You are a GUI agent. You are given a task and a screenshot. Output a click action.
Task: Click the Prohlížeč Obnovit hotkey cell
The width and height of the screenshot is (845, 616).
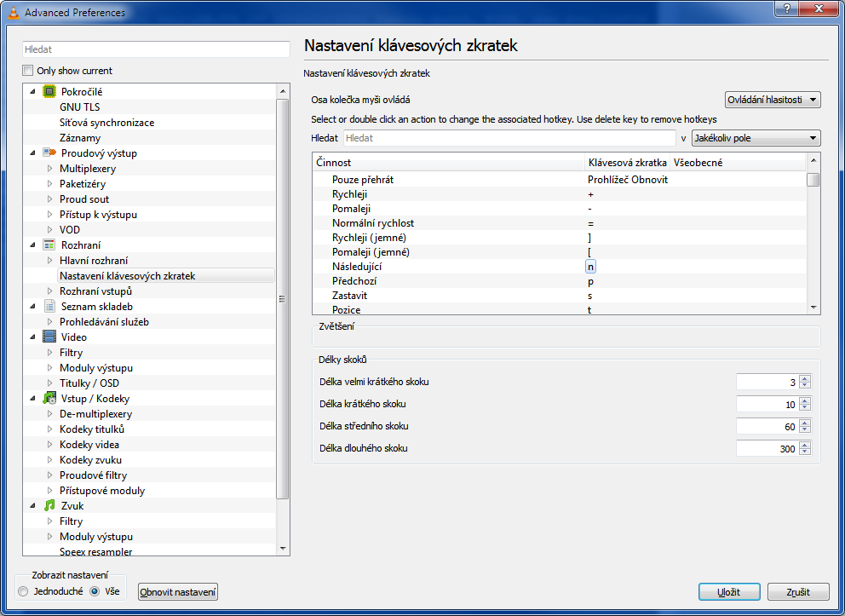[x=627, y=180]
